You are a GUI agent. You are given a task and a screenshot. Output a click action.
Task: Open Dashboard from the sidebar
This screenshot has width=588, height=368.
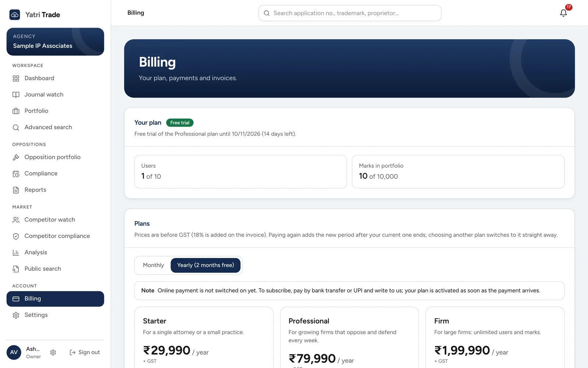click(x=55, y=78)
